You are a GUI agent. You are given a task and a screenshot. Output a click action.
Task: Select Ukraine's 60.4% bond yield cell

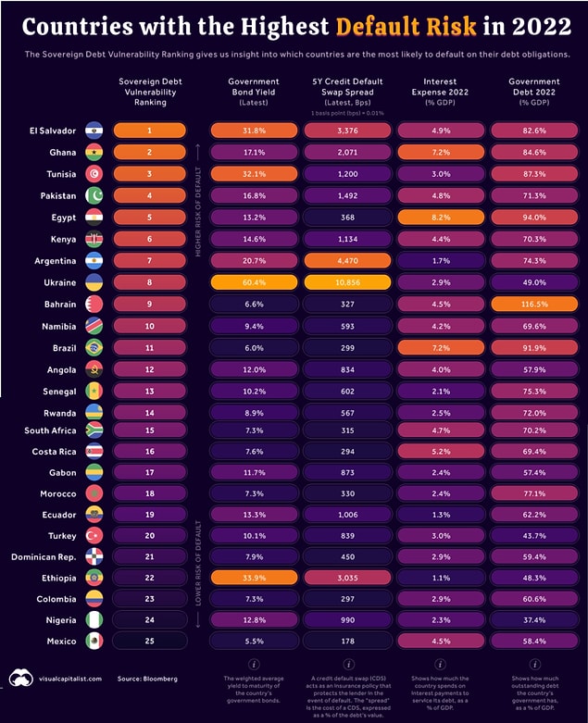tap(254, 282)
